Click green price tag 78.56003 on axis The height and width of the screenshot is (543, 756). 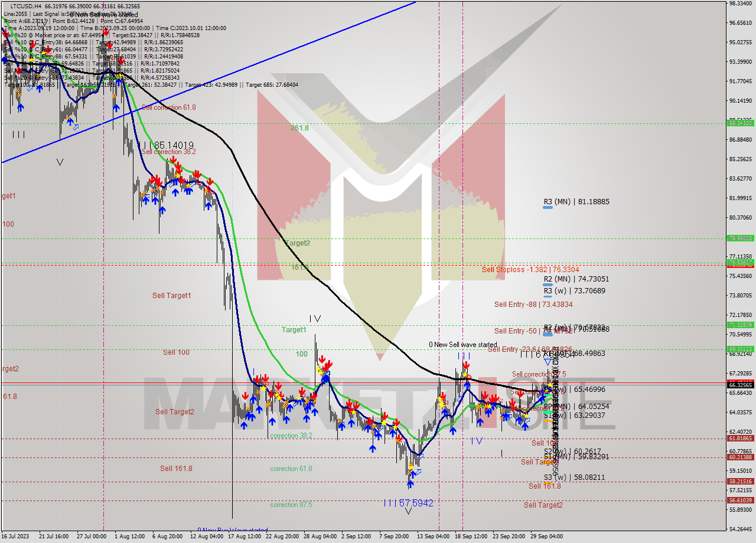(x=741, y=238)
